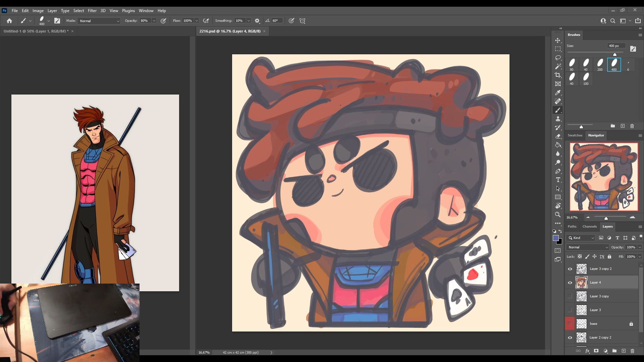Image resolution: width=644 pixels, height=362 pixels.
Task: Select the Rectangle shape tool
Action: tap(558, 197)
